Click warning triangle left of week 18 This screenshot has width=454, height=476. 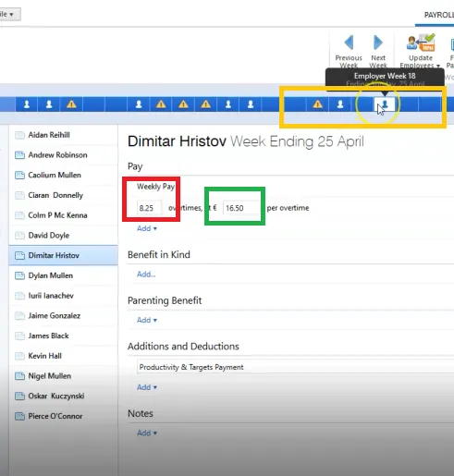tap(317, 104)
